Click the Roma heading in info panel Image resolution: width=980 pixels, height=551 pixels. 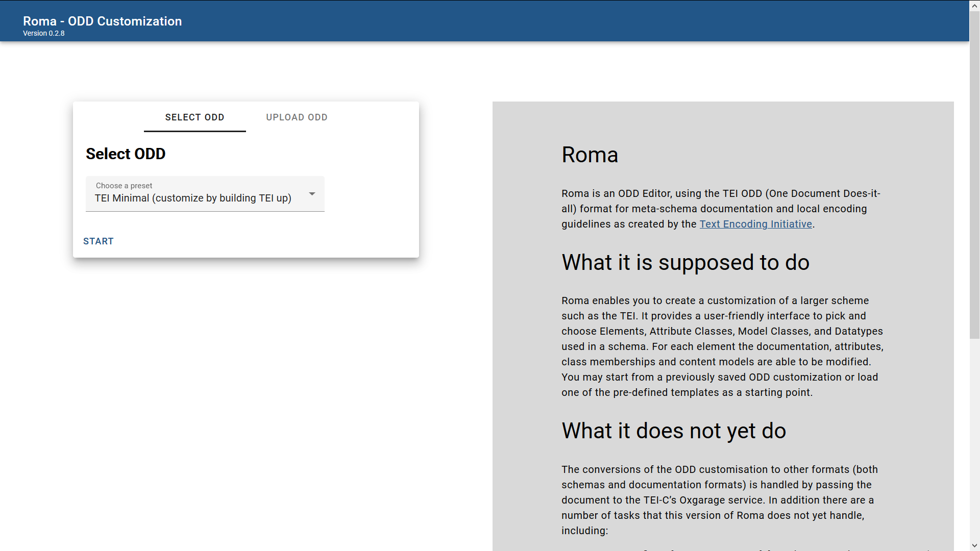(590, 155)
